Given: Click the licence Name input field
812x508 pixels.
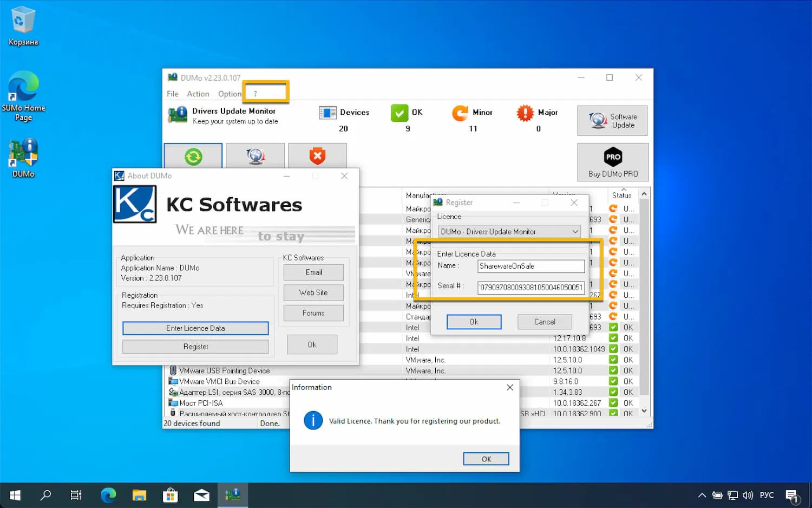Looking at the screenshot, I should click(x=531, y=266).
